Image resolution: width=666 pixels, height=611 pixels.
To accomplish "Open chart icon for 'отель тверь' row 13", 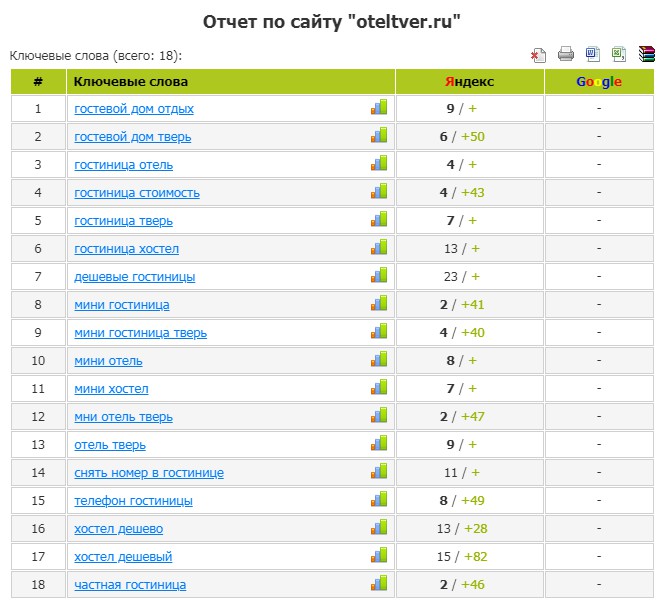I will pos(379,443).
